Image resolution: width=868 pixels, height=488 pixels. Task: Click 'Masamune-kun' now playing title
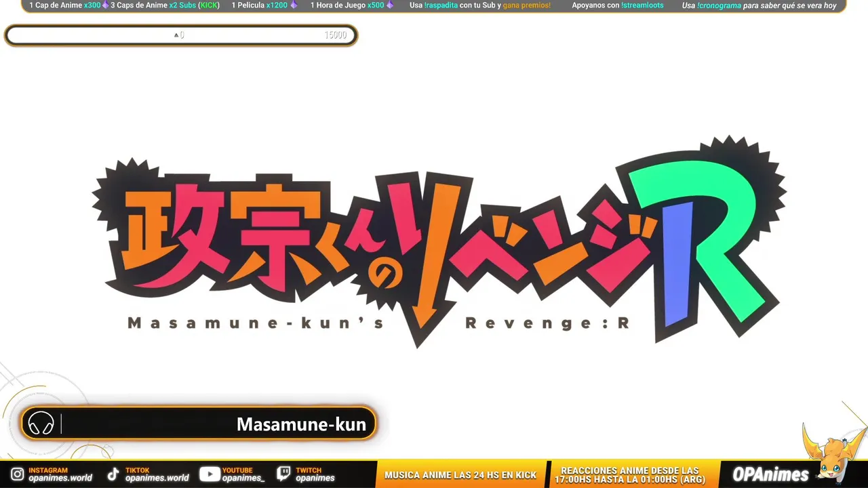(x=301, y=424)
